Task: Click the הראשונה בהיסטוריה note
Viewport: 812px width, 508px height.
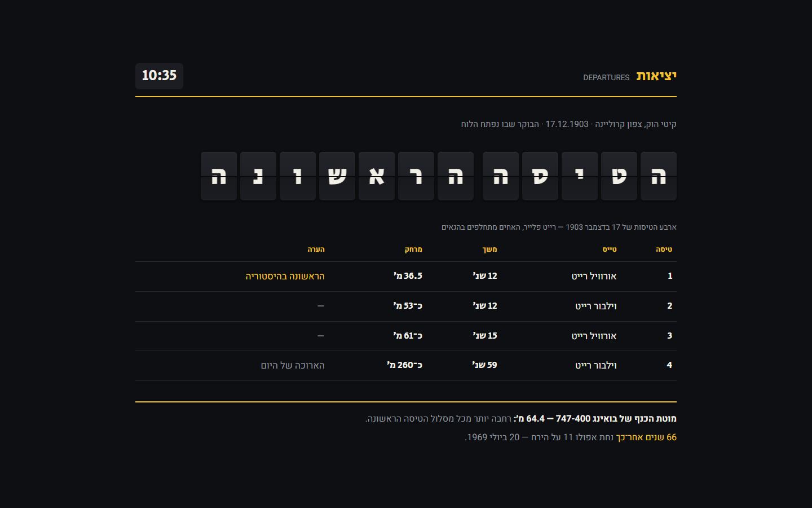Action: tap(285, 276)
